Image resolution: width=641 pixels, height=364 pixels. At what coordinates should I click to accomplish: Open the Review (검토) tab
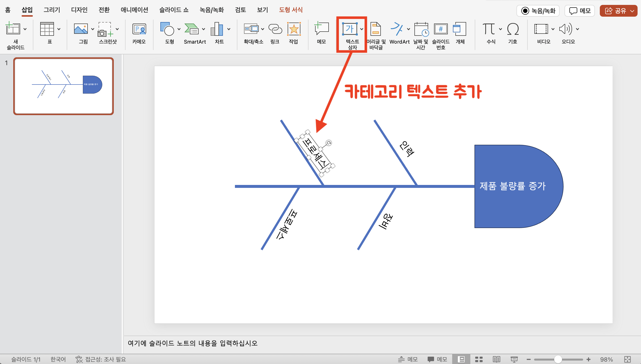[x=240, y=10]
